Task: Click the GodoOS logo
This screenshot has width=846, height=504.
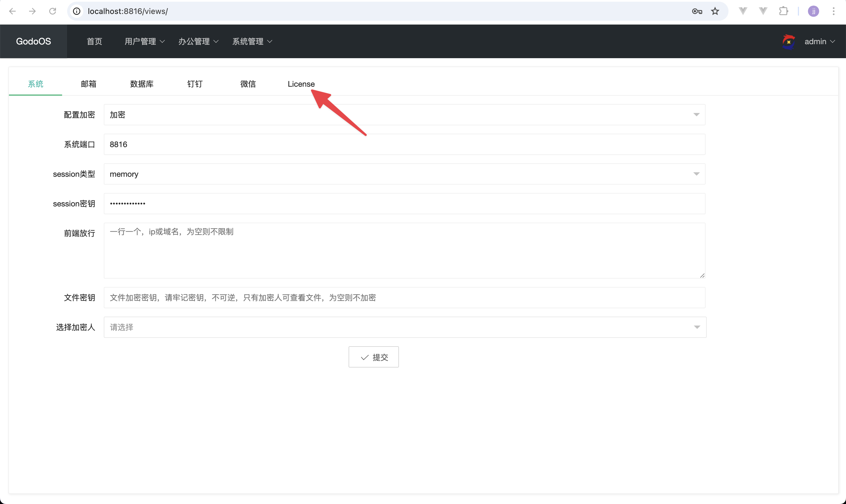Action: pyautogui.click(x=33, y=41)
